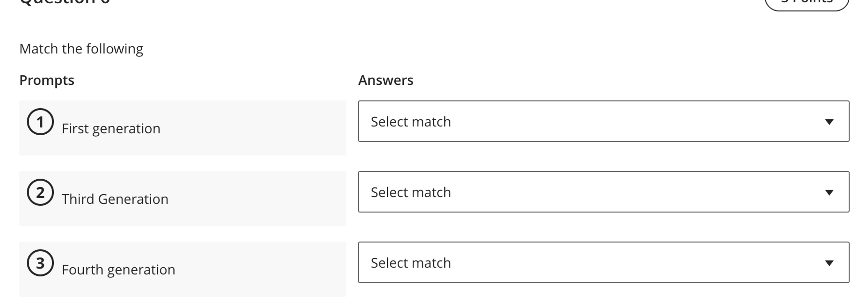Open the Select match dropdown for First generation
The height and width of the screenshot is (307, 868).
(x=603, y=121)
